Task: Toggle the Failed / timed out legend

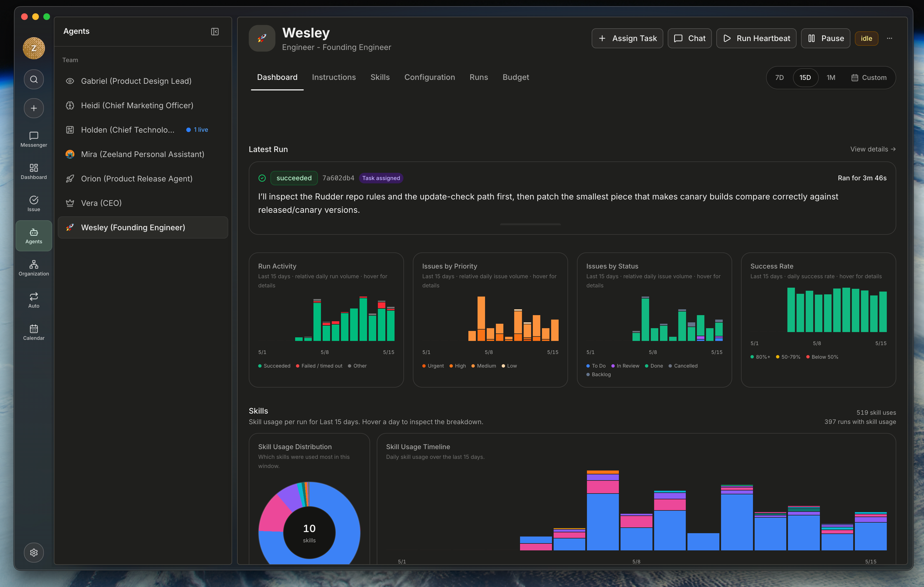Action: (x=319, y=366)
